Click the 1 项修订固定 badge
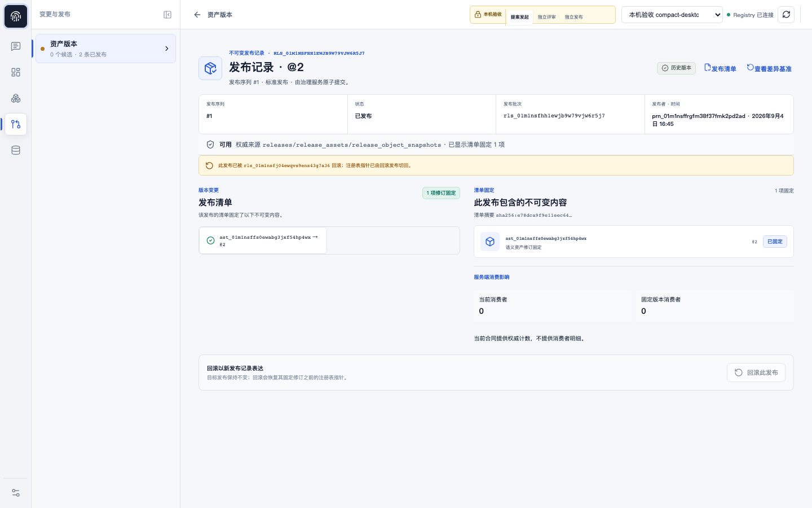 (441, 193)
